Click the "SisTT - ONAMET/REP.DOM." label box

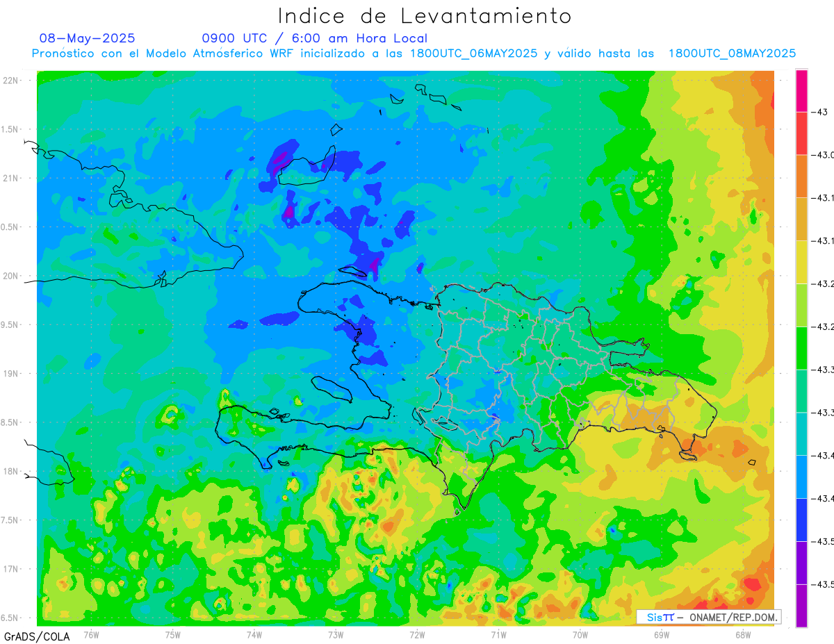pos(709,617)
